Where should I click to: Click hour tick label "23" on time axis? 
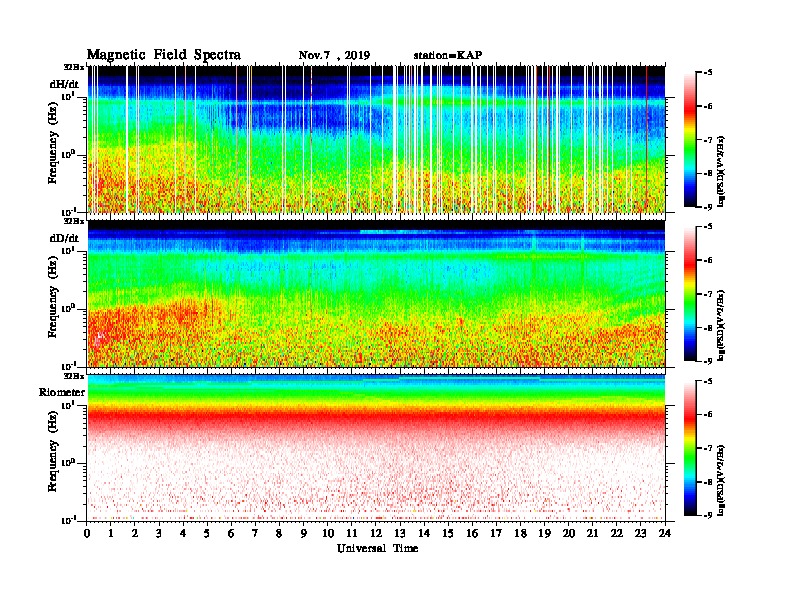coord(641,534)
